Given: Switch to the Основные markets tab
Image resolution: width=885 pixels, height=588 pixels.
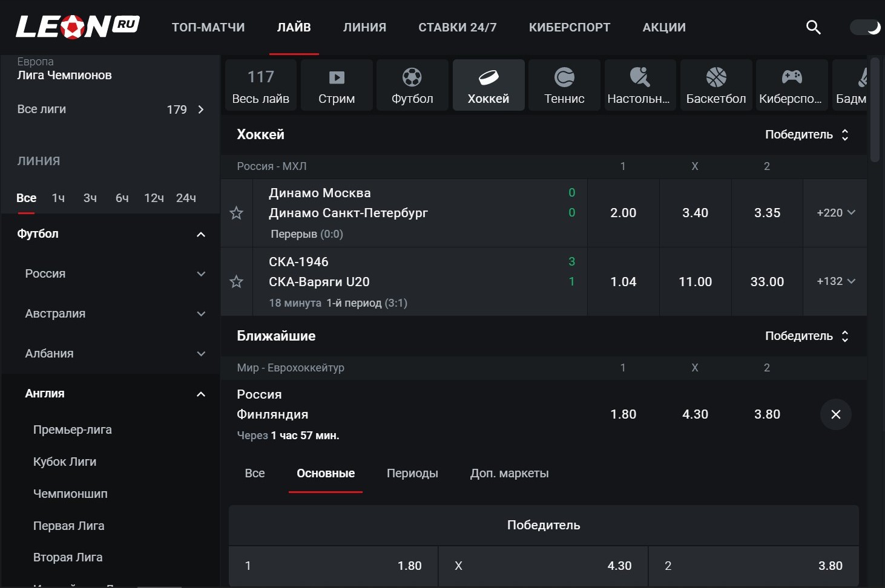Looking at the screenshot, I should [326, 473].
